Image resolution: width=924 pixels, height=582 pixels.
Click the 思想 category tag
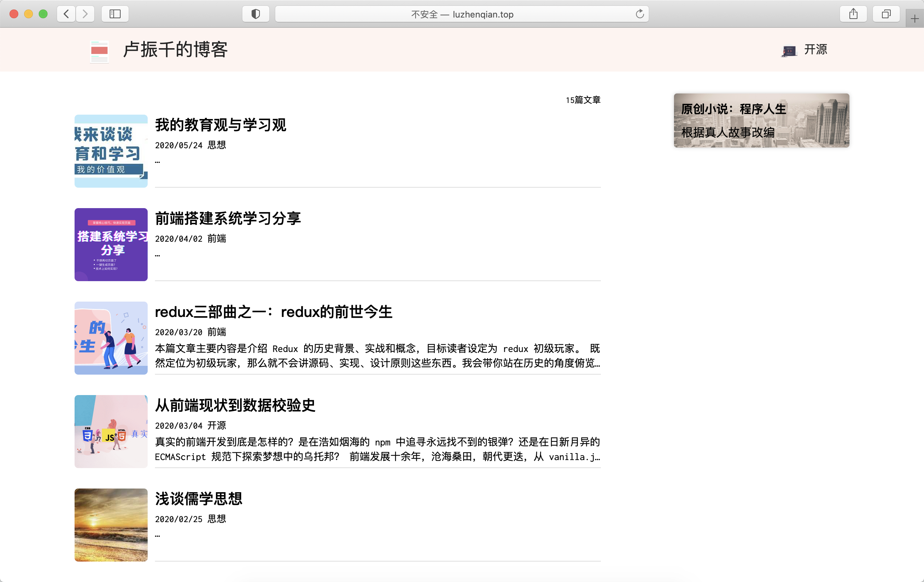217,145
